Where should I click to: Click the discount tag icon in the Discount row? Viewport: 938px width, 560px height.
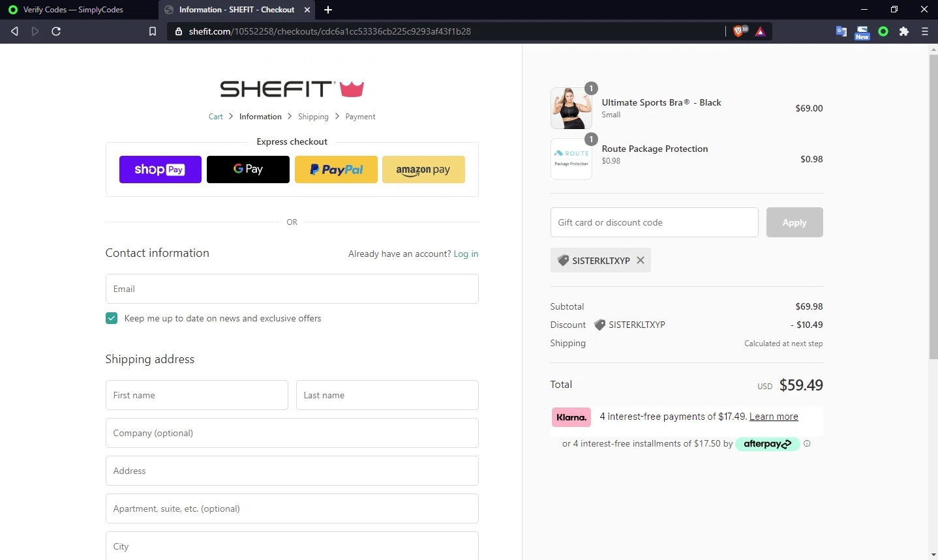[x=599, y=325]
